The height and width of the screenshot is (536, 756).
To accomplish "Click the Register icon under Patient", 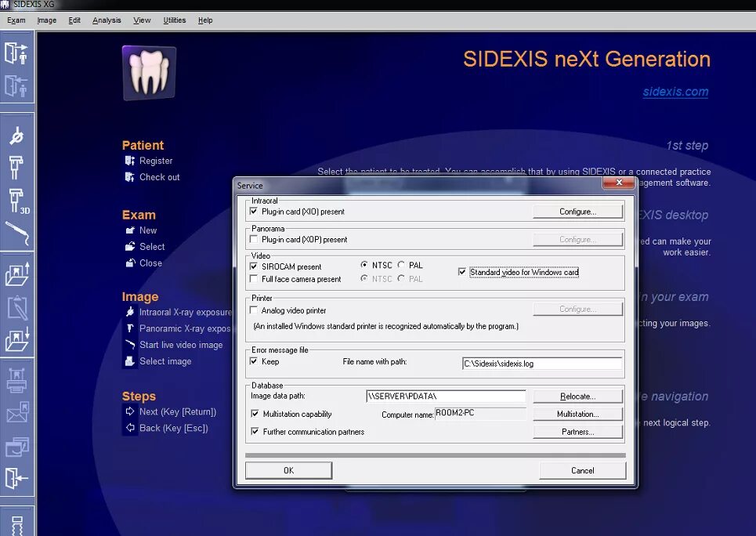I will pos(130,161).
